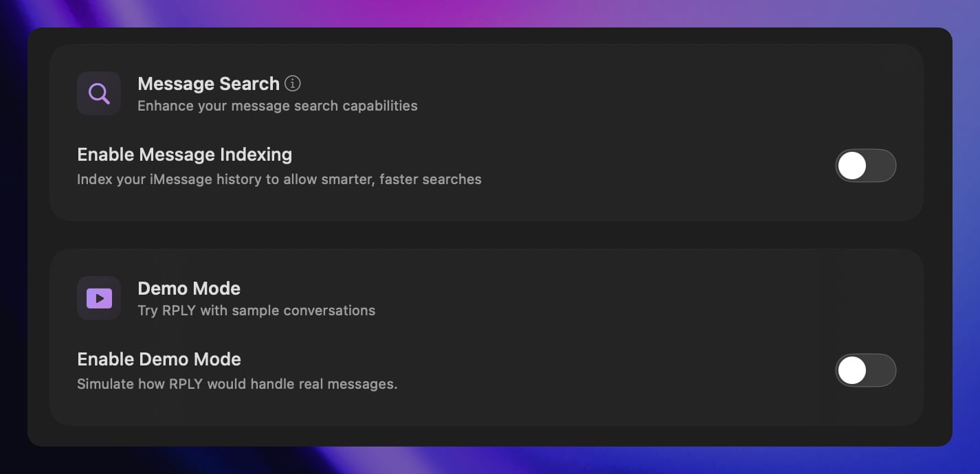Click 'Try RPLY with sample conversations' subtitle
The width and height of the screenshot is (980, 474).
coord(256,311)
